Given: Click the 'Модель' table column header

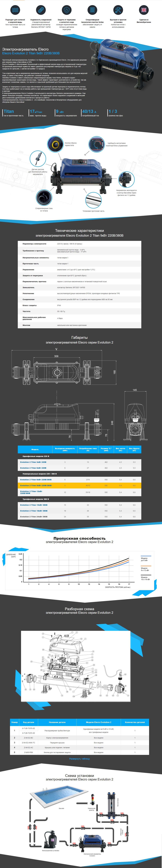Looking at the screenshot, I should coord(35,449).
